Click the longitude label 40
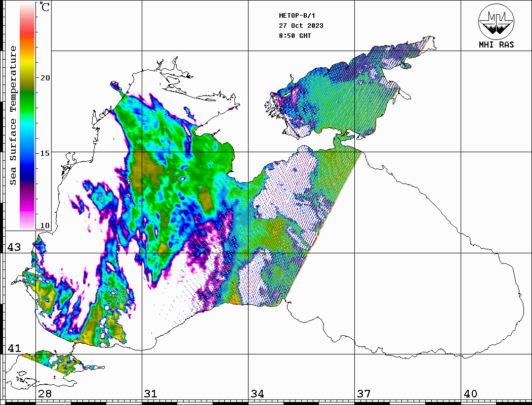 (x=470, y=394)
